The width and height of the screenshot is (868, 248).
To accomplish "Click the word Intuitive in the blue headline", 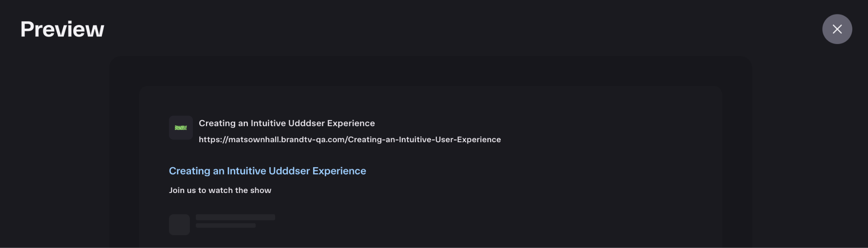I will [x=247, y=171].
